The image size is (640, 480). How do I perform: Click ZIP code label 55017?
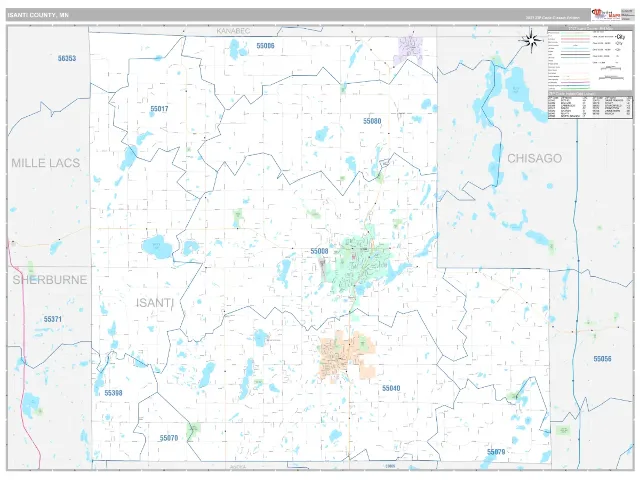(x=159, y=109)
